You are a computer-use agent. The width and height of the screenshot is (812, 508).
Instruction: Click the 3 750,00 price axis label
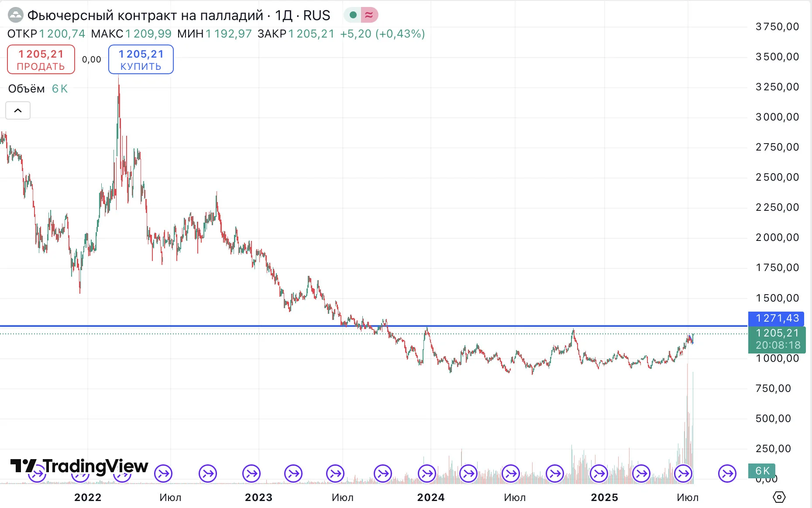click(778, 27)
